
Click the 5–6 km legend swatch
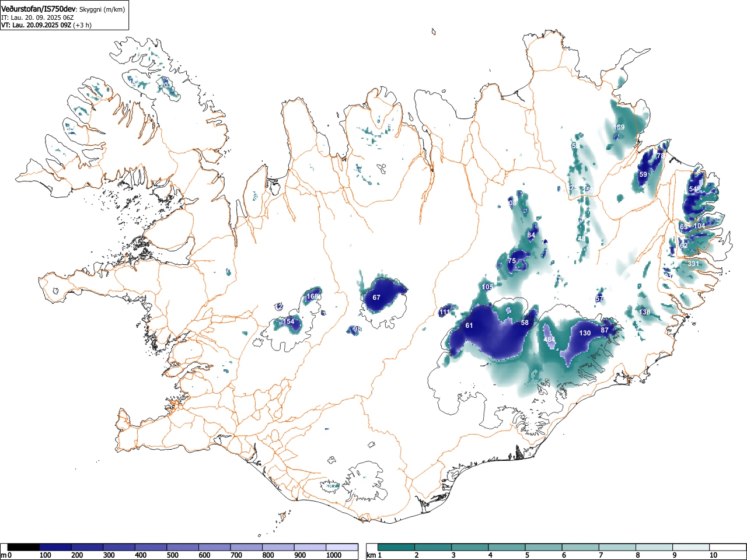[x=544, y=547]
